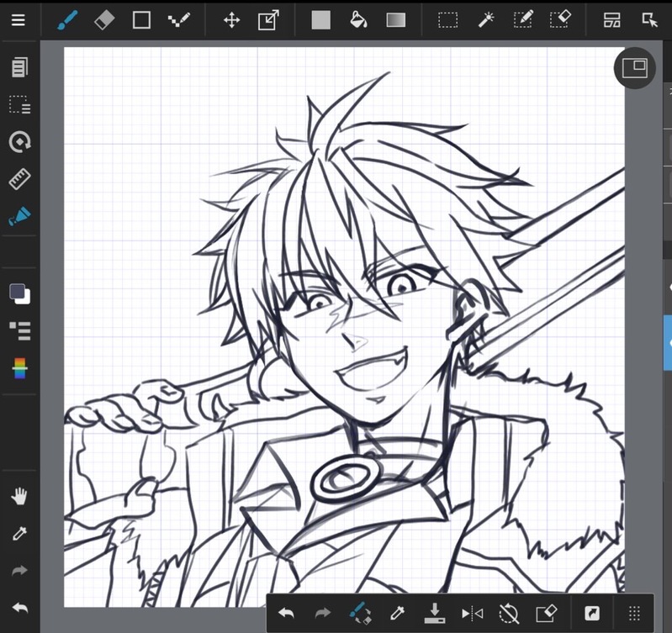Screen dimensions: 672x633
Task: Select the Eraser tool
Action: tap(104, 20)
